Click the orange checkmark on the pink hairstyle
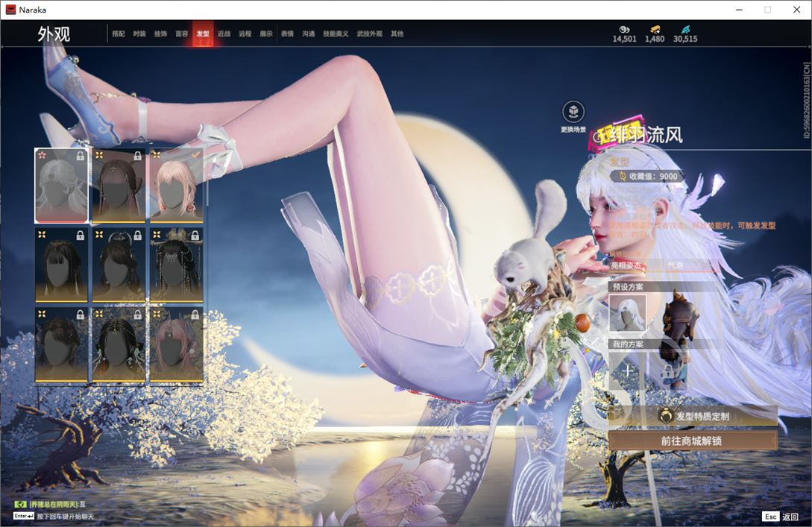The width and height of the screenshot is (812, 527). click(195, 155)
